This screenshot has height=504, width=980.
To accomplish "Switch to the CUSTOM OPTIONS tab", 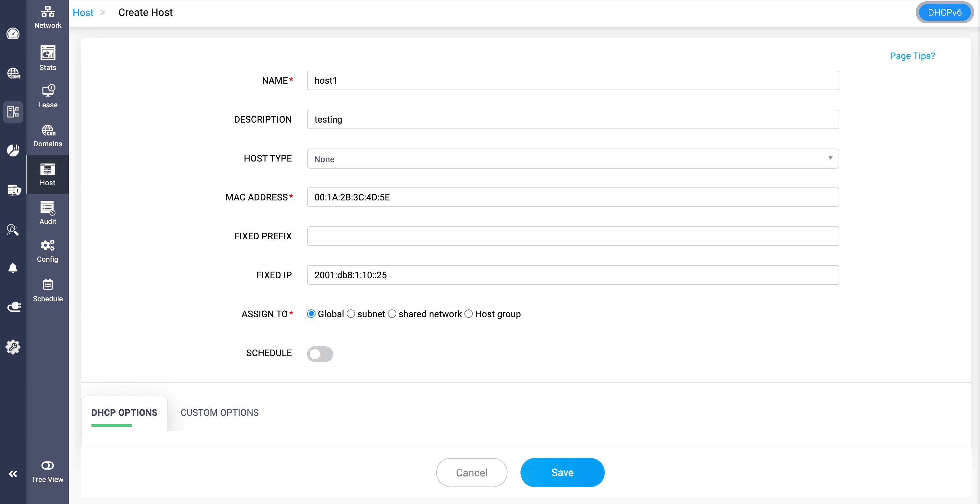I will pos(220,413).
